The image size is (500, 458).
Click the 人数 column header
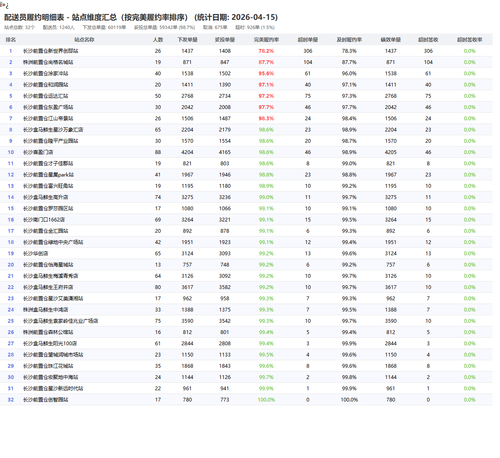click(158, 40)
